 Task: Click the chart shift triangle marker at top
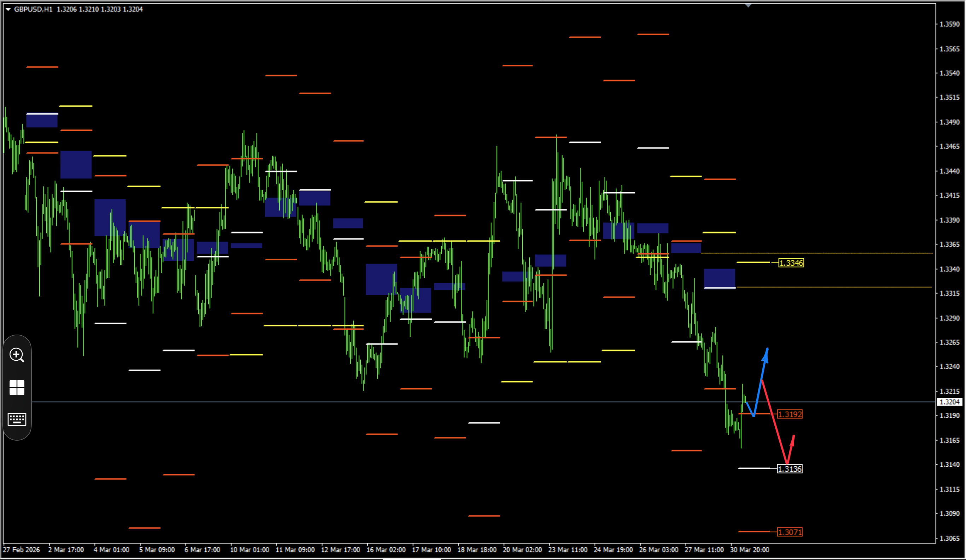click(x=748, y=5)
